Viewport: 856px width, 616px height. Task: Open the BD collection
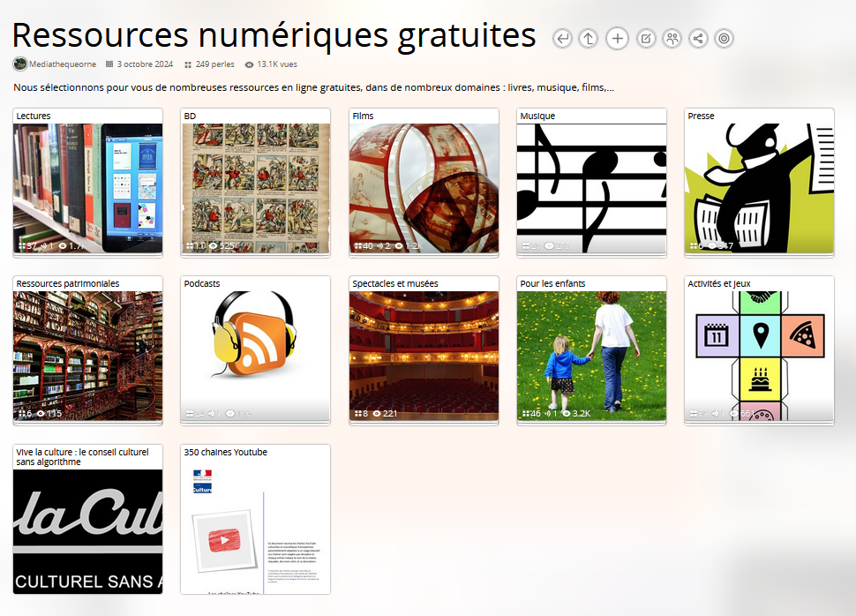click(255, 181)
